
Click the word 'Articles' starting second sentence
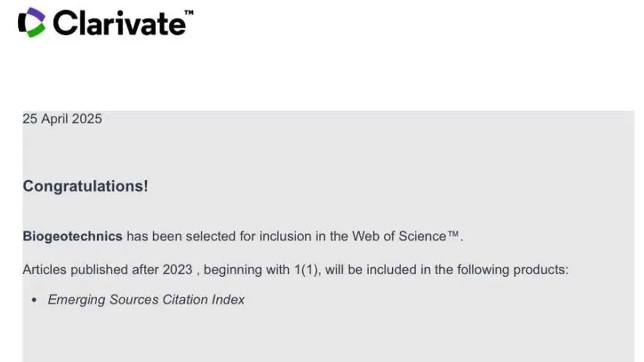pyautogui.click(x=44, y=269)
